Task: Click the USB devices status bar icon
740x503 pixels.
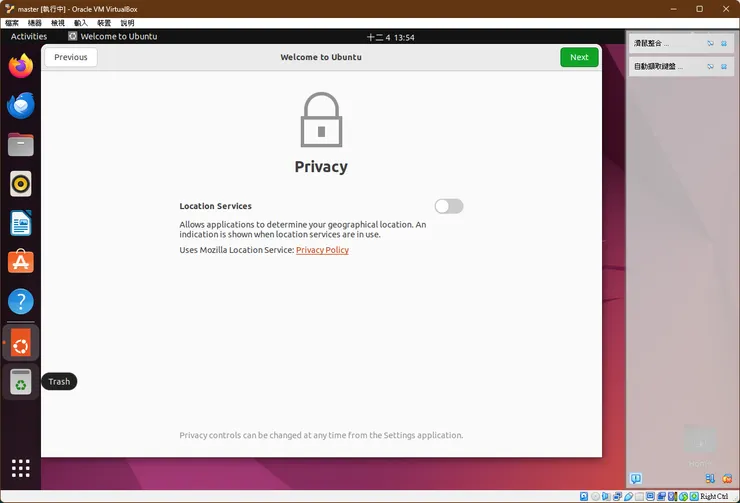Action: point(629,496)
